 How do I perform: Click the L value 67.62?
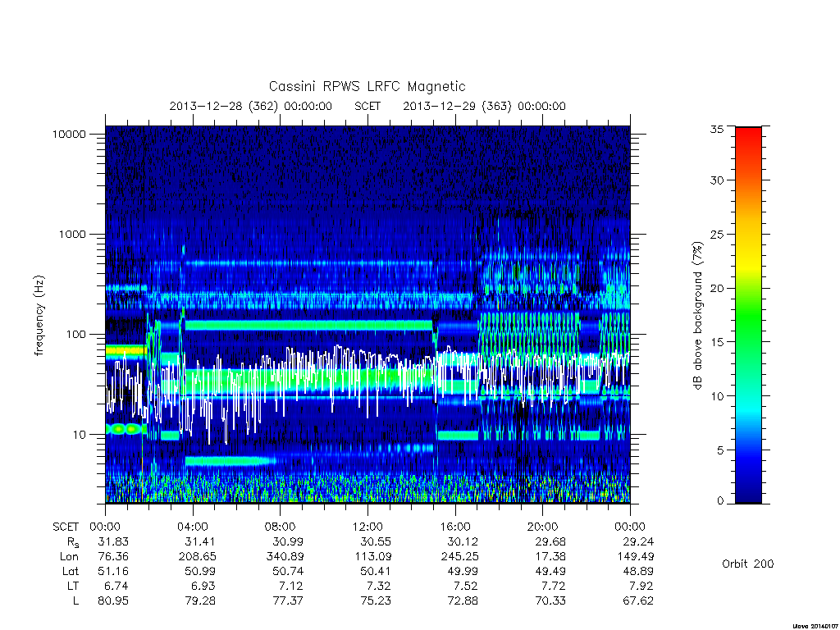click(x=637, y=600)
